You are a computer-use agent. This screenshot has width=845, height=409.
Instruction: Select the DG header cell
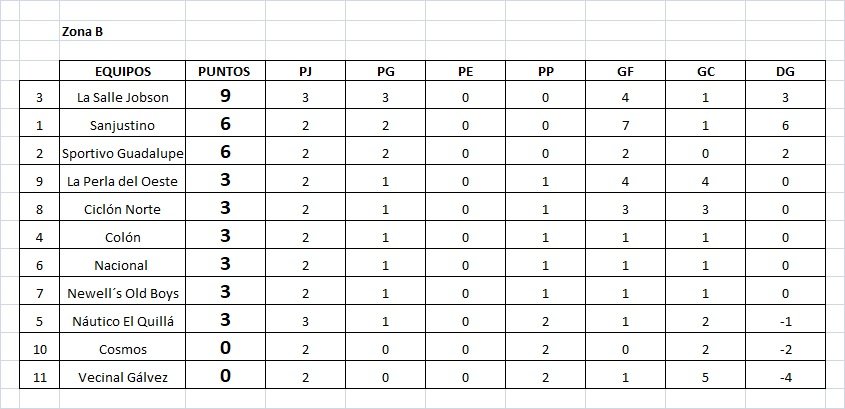[x=785, y=71]
